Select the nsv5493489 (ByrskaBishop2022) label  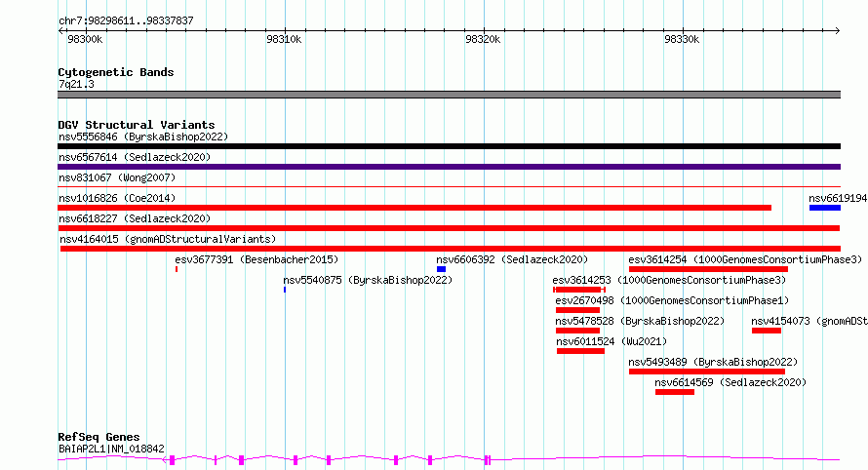pos(713,362)
